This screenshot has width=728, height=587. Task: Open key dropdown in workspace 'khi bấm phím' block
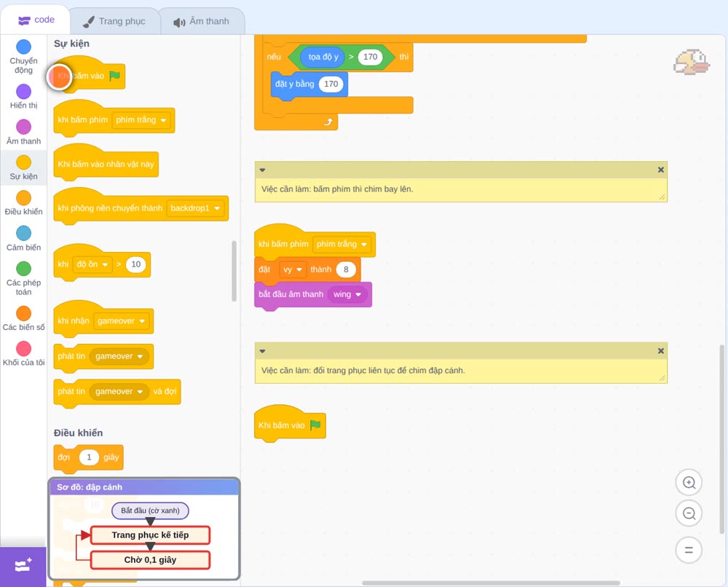coord(341,244)
